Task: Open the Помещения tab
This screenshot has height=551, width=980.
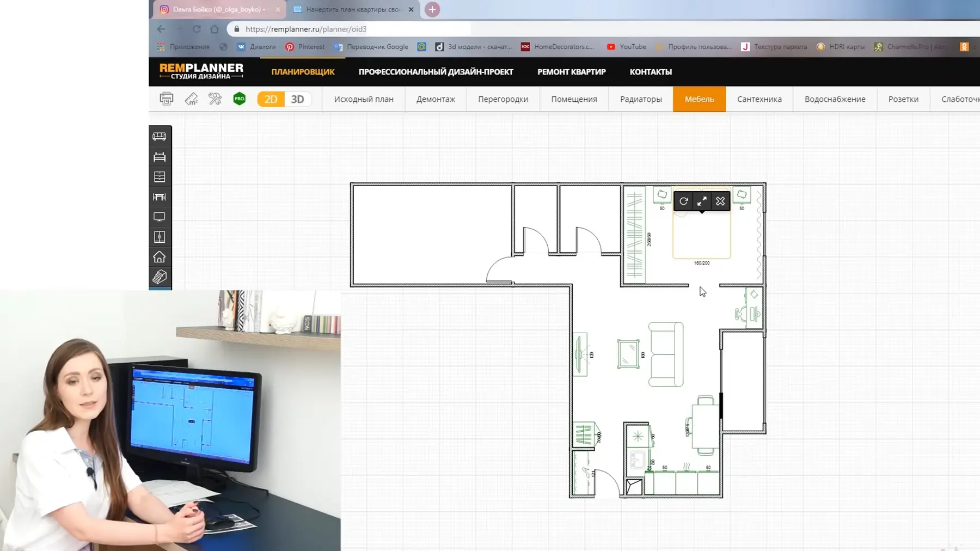Action: tap(574, 99)
